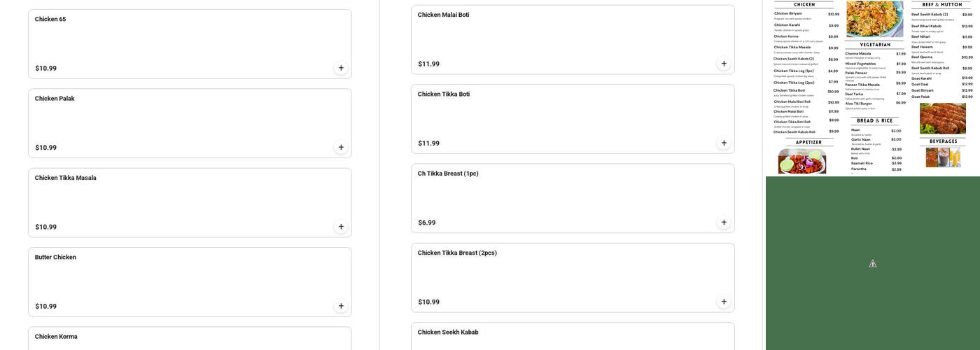Add Chicken Tikka Boti using plus icon

tap(724, 143)
